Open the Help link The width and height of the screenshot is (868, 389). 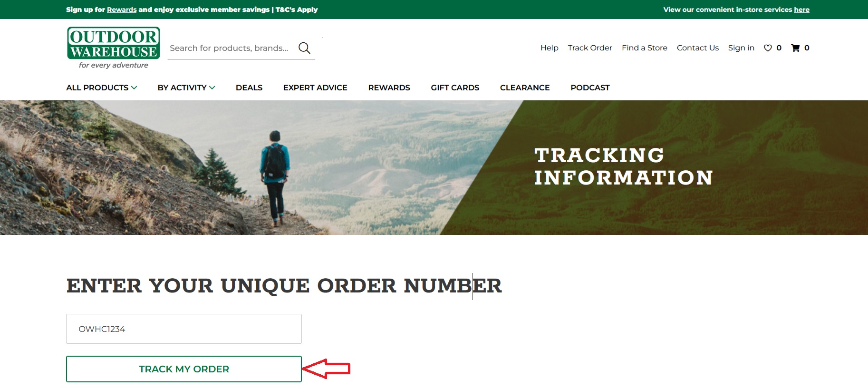tap(549, 48)
